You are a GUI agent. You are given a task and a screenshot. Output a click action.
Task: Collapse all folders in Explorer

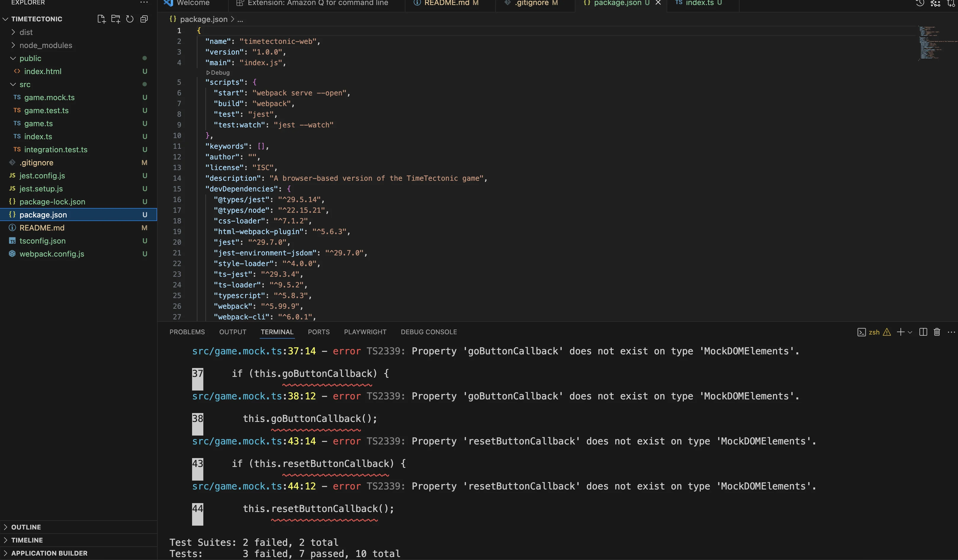[x=144, y=19]
